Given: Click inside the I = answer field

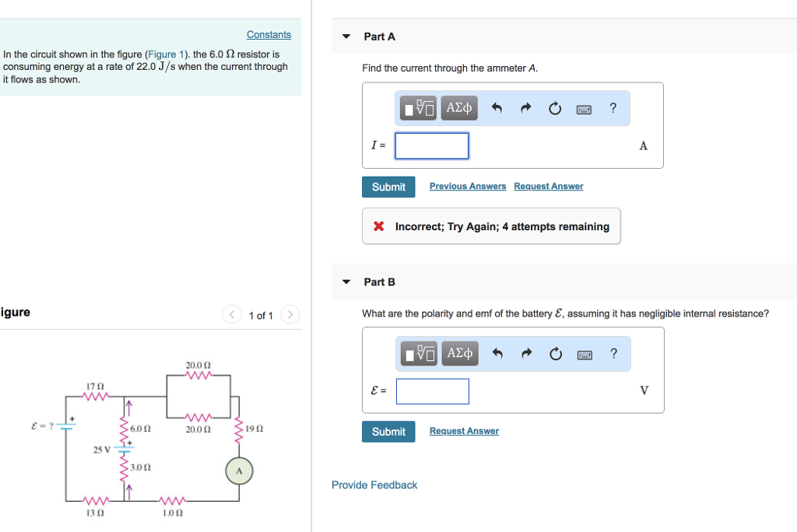Looking at the screenshot, I should pos(431,145).
